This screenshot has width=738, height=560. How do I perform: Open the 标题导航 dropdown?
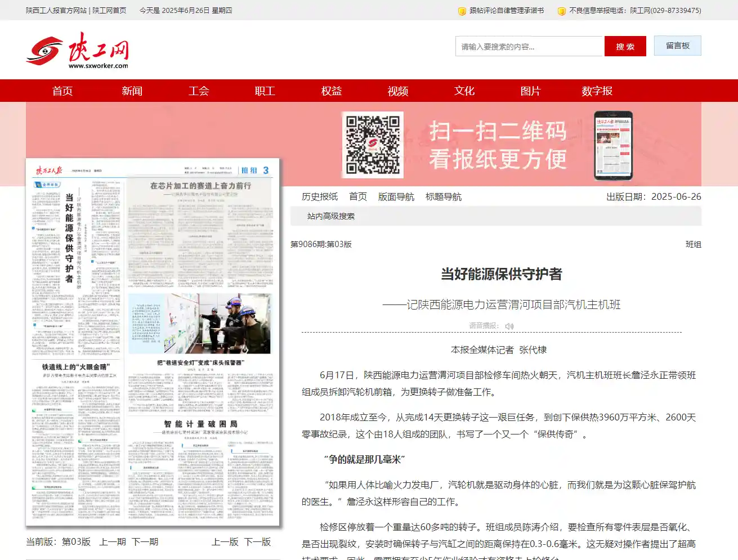point(443,196)
